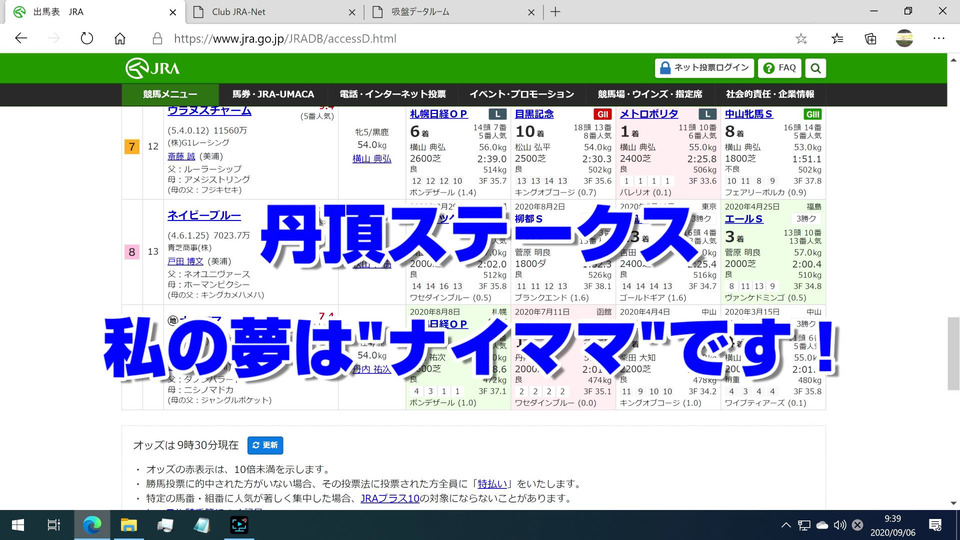Open the Windows Start menu
Screen dimensions: 960x540
[18, 525]
